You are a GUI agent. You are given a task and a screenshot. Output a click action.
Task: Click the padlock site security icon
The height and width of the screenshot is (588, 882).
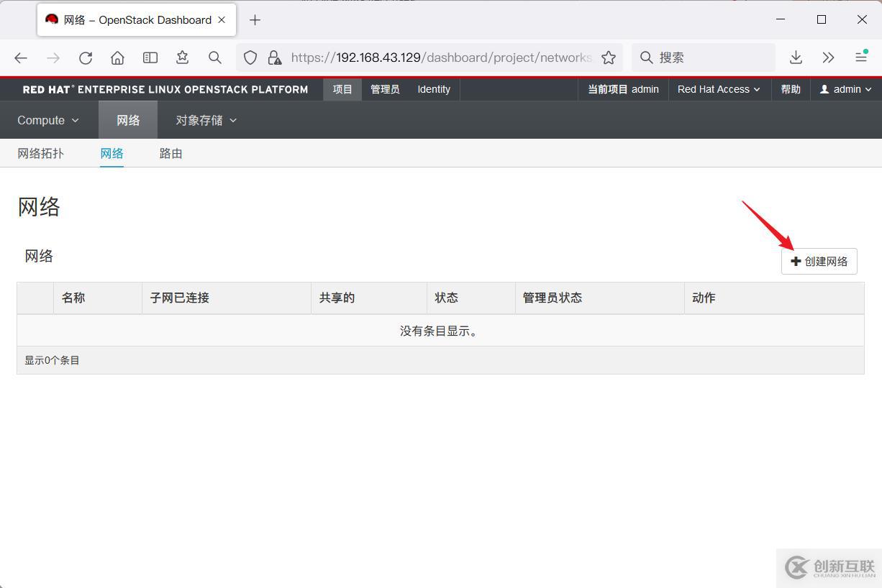[274, 58]
